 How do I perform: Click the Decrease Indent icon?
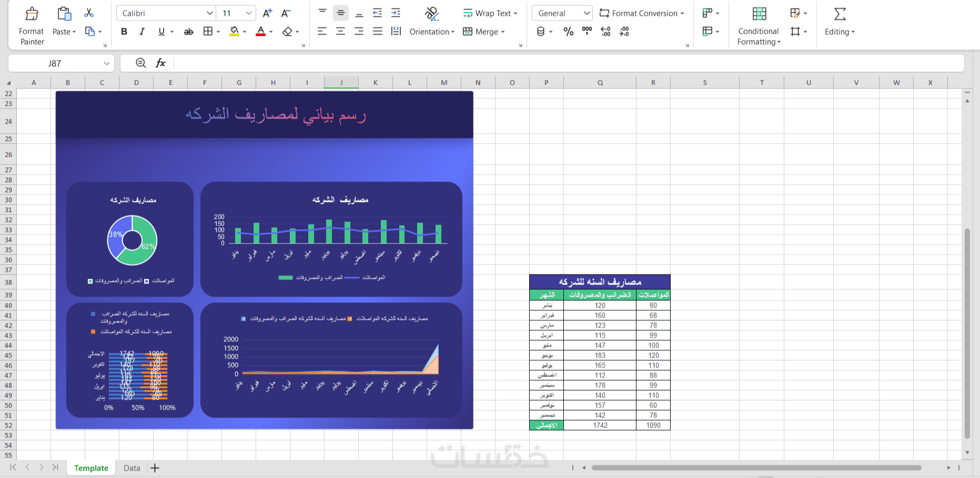377,13
